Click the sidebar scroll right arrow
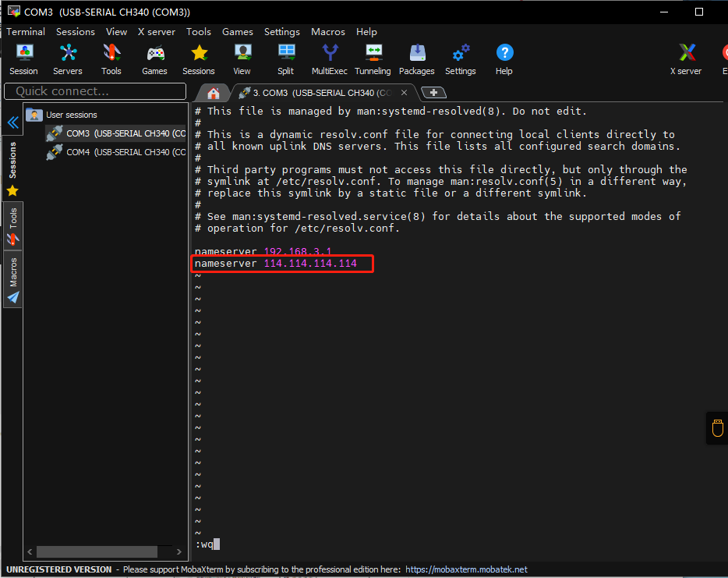The width and height of the screenshot is (728, 578). (178, 551)
